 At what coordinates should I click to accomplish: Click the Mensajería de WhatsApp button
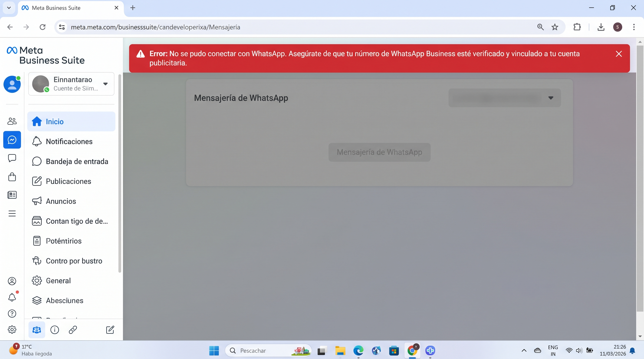coord(380,152)
